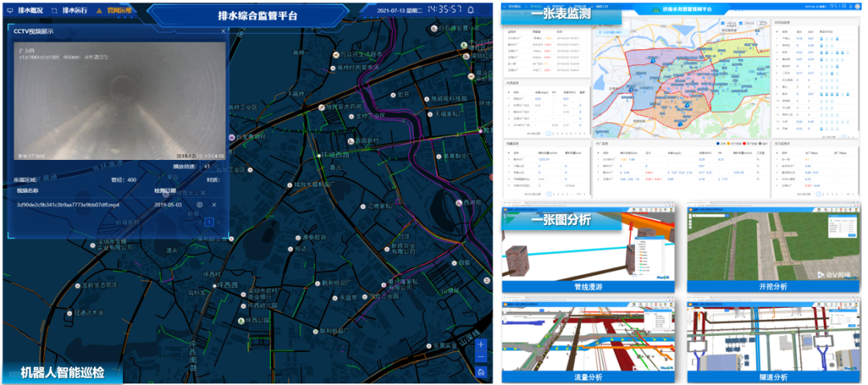The image size is (868, 385).
Task: Click the 万众兴生活超市 map marker
Action: coord(335,55)
